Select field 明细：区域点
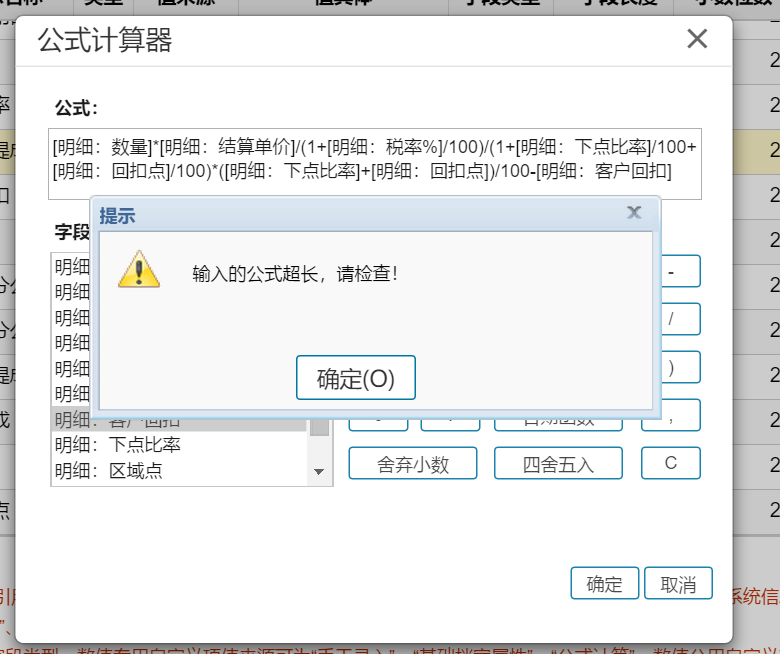This screenshot has width=780, height=654. click(180, 470)
